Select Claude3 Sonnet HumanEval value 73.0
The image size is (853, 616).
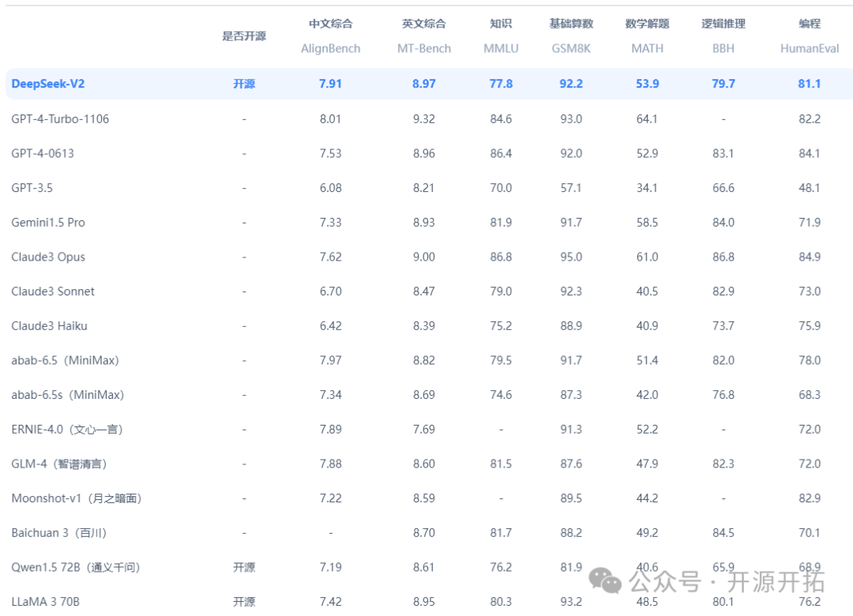pos(810,291)
